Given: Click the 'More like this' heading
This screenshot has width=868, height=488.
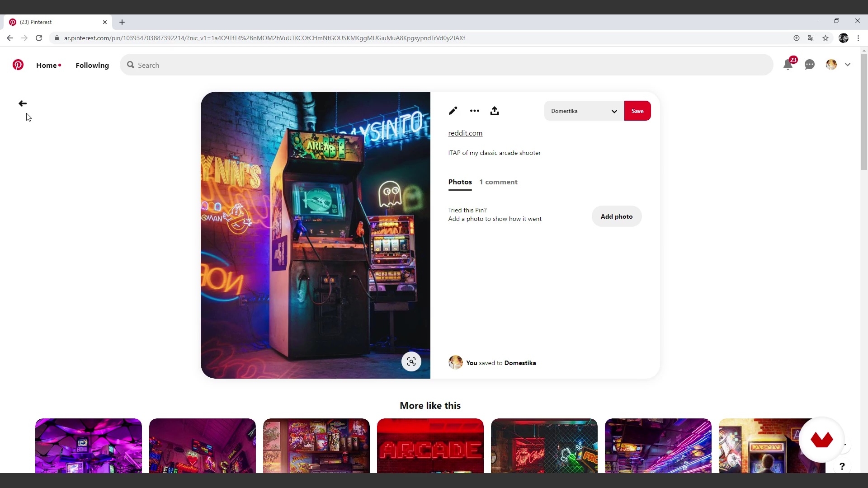Looking at the screenshot, I should coord(430,405).
